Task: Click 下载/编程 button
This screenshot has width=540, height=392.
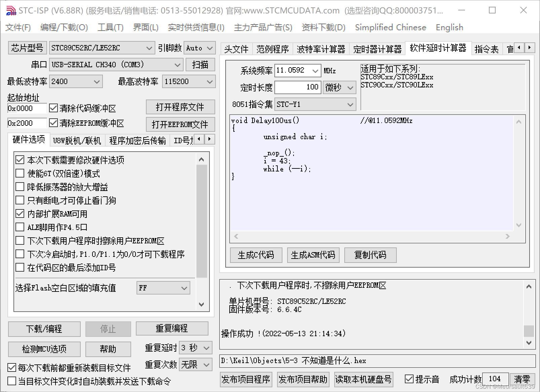Action: (x=44, y=329)
